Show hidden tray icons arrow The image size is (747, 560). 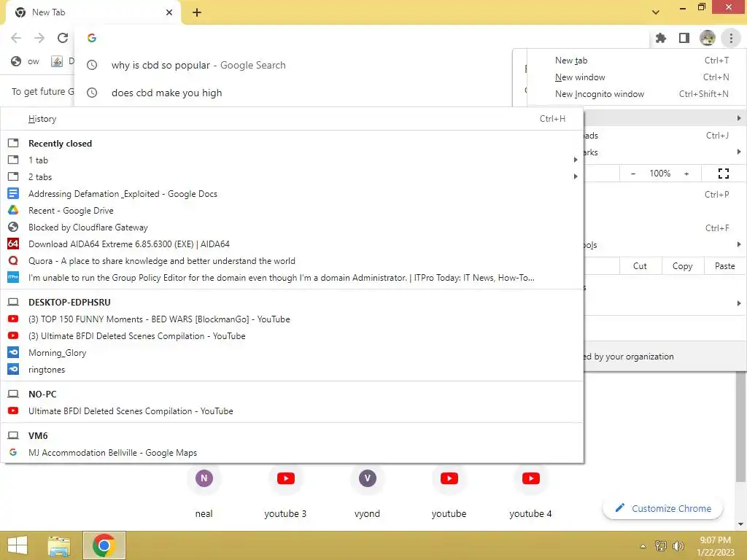(643, 546)
